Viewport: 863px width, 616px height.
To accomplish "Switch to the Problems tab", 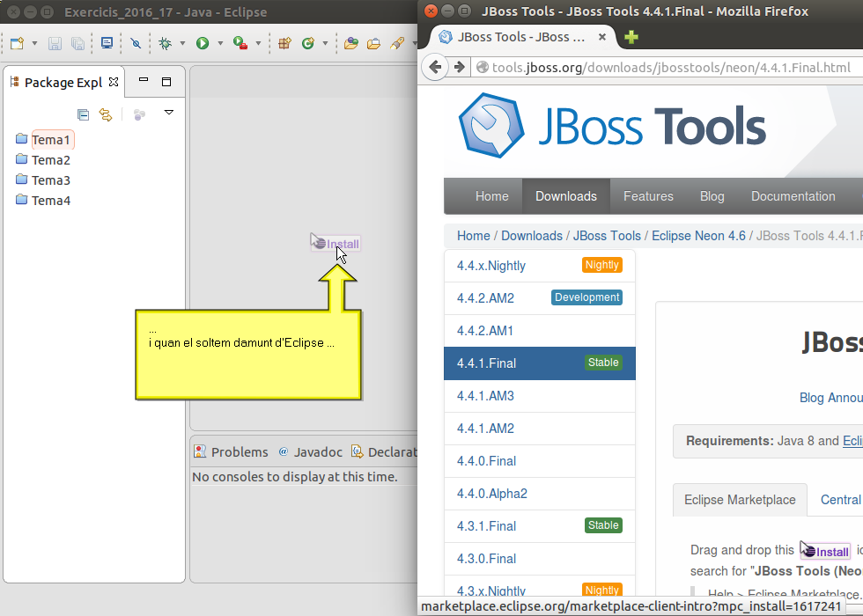I will (x=231, y=452).
